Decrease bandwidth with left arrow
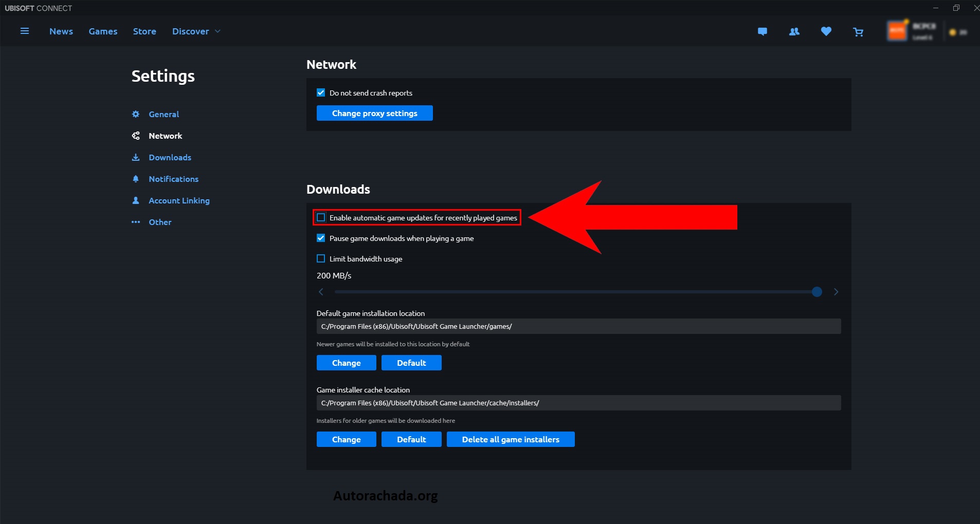This screenshot has height=524, width=980. point(321,292)
